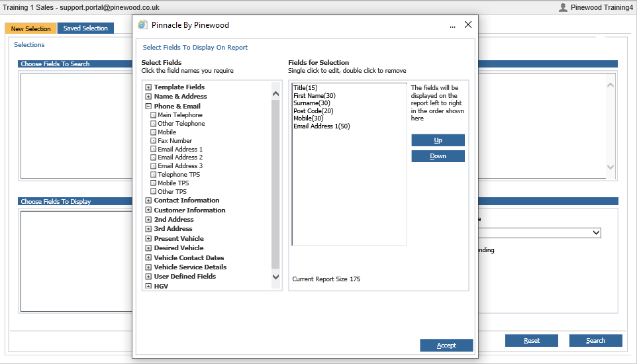Image resolution: width=637 pixels, height=364 pixels.
Task: Switch to the New Selection tab
Action: pos(31,28)
